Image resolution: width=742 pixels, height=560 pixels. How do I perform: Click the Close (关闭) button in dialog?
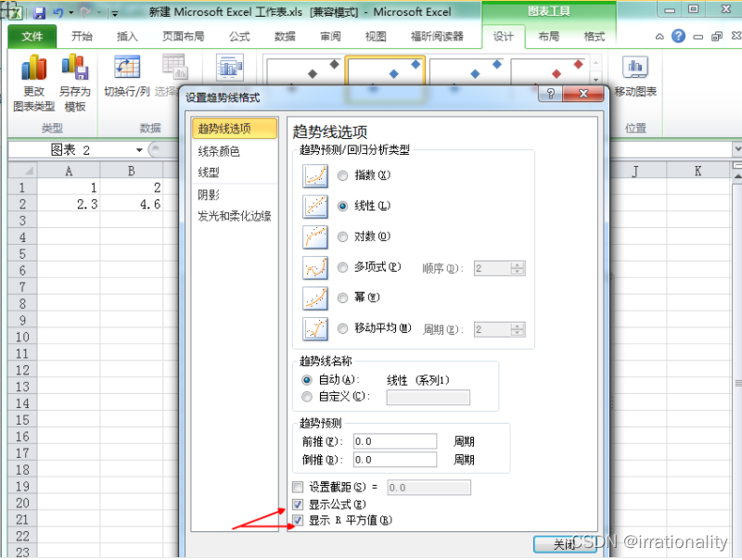565,544
